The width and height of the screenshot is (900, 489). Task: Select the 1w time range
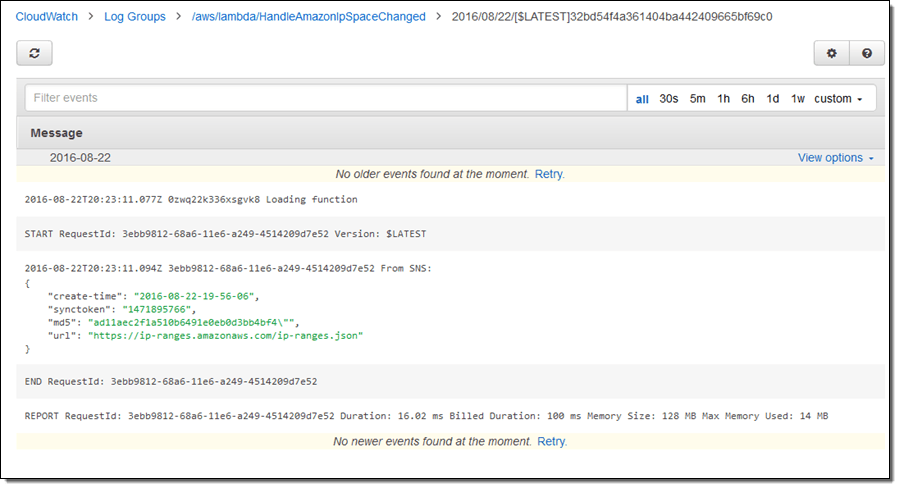(798, 99)
